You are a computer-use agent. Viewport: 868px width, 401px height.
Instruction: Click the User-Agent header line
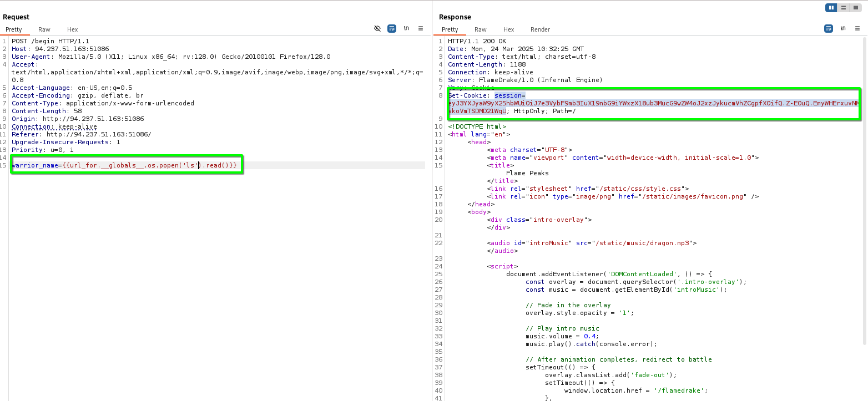(x=171, y=57)
